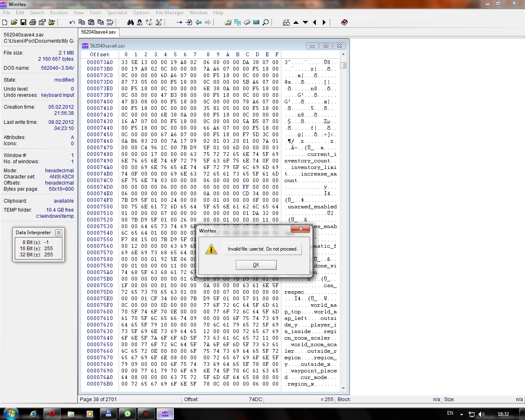
Task: Click the black up triangle toolbar arrow
Action: pos(296,23)
